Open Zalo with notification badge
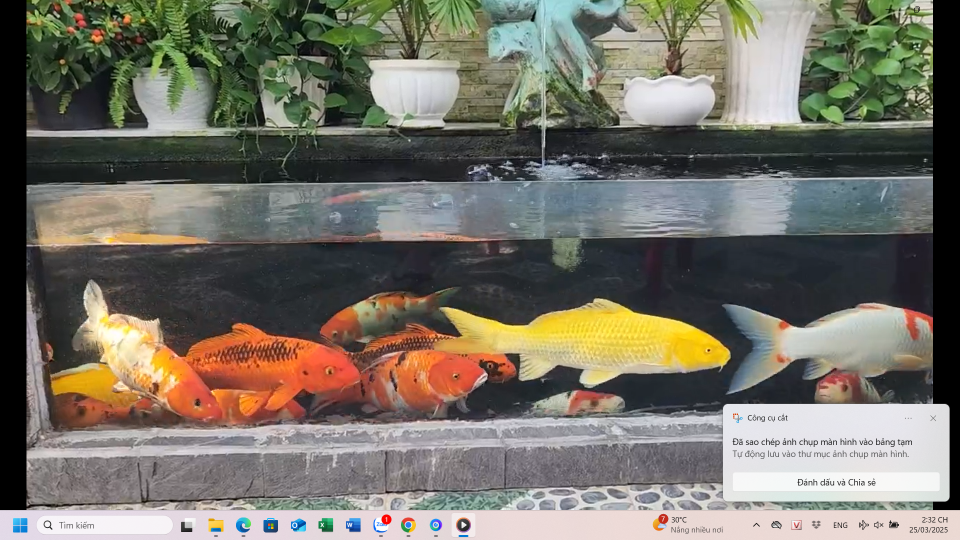The width and height of the screenshot is (960, 540). (x=381, y=525)
